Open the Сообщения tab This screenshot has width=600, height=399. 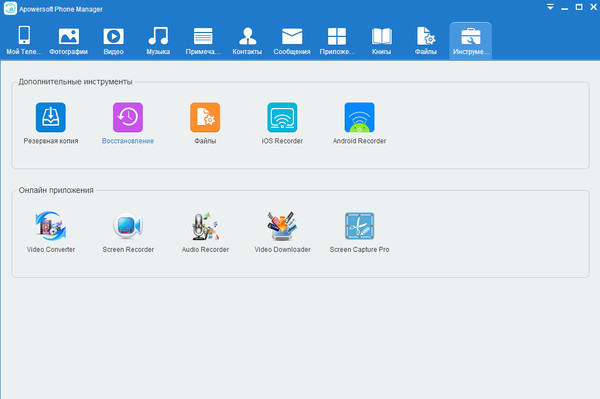click(x=292, y=41)
